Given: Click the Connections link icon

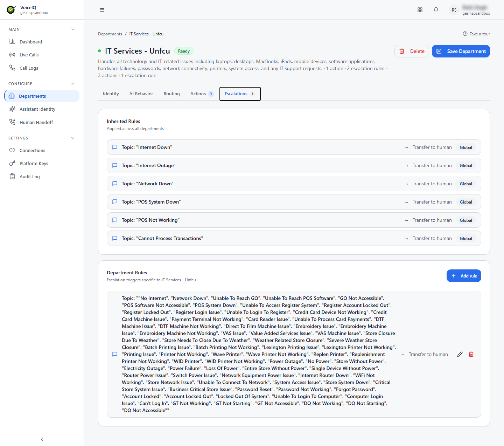Looking at the screenshot, I should (12, 150).
